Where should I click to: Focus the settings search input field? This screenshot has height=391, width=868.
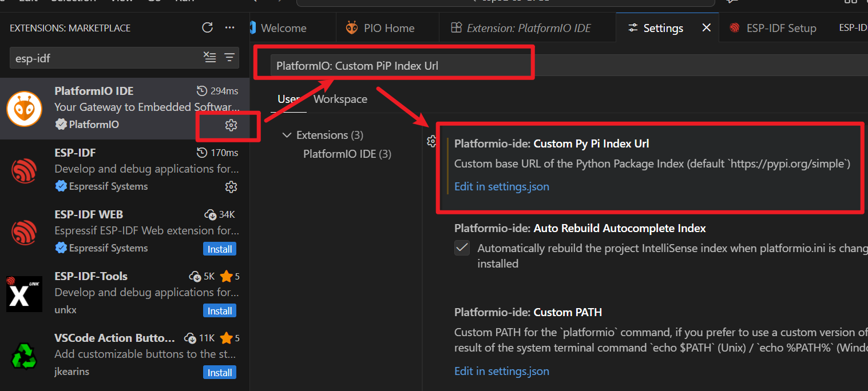tap(401, 65)
